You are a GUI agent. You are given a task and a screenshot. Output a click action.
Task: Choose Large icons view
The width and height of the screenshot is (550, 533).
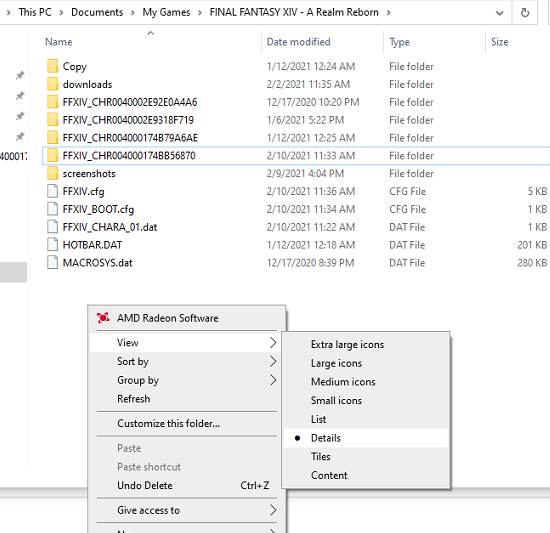(365, 363)
